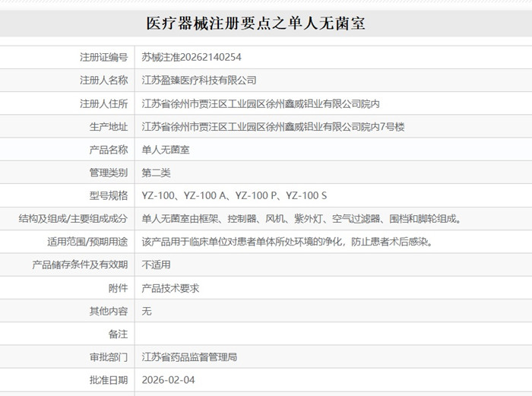Viewport: 532px width, 396px height.
Task: Select the category value 第二类
Action: [156, 173]
